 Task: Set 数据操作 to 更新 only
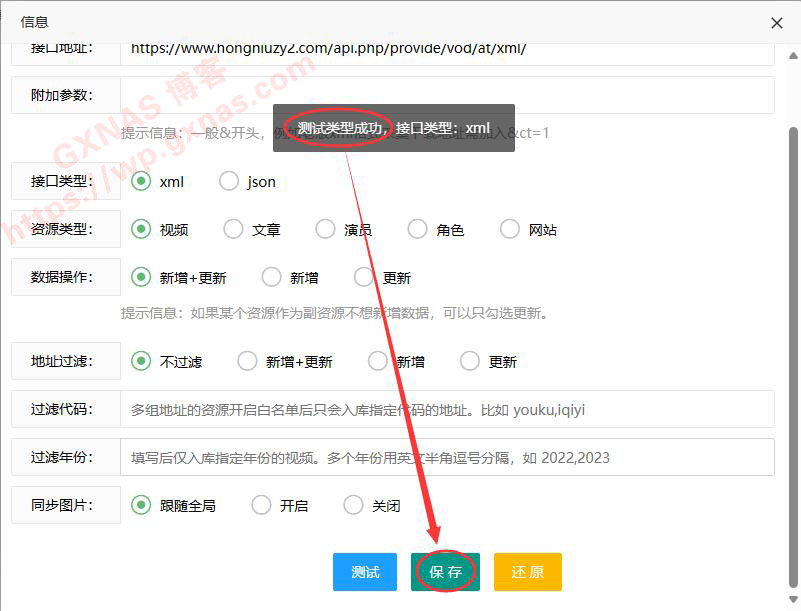[364, 277]
